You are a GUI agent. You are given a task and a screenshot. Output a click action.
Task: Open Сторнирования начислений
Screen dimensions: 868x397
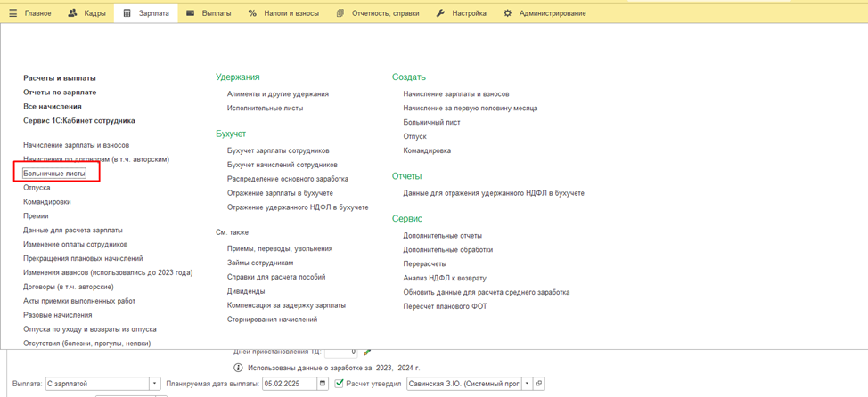(x=273, y=320)
